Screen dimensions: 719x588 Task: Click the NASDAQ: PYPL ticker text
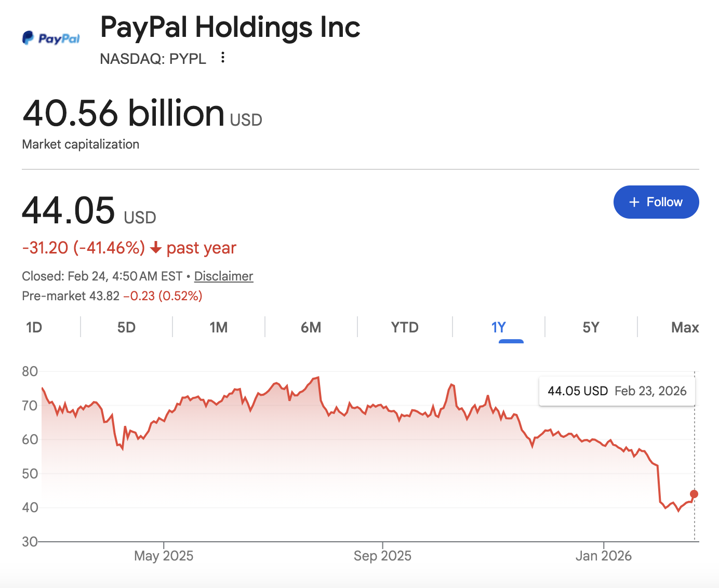pyautogui.click(x=153, y=59)
